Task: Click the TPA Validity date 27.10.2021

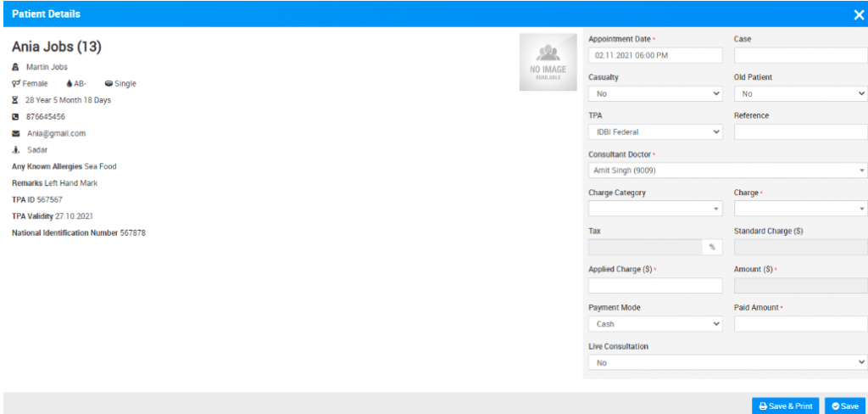Action: [75, 216]
